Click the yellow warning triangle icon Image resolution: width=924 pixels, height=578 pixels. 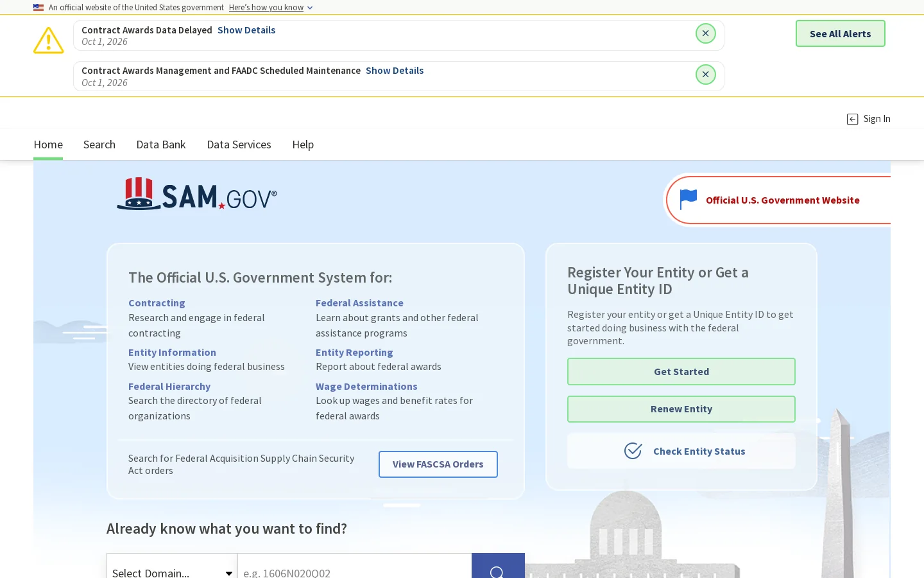pyautogui.click(x=49, y=40)
